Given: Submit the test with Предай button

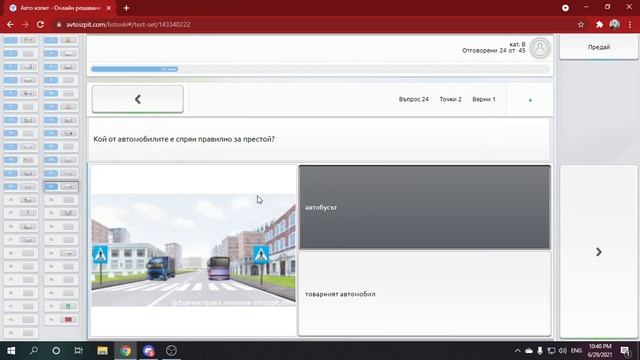Looking at the screenshot, I should [599, 47].
